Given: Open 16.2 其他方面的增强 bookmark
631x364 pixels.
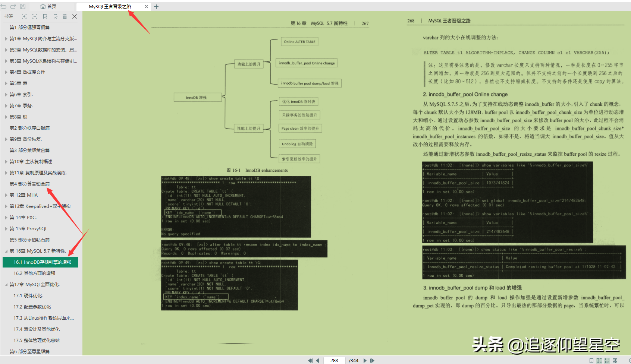Looking at the screenshot, I should [x=34, y=273].
